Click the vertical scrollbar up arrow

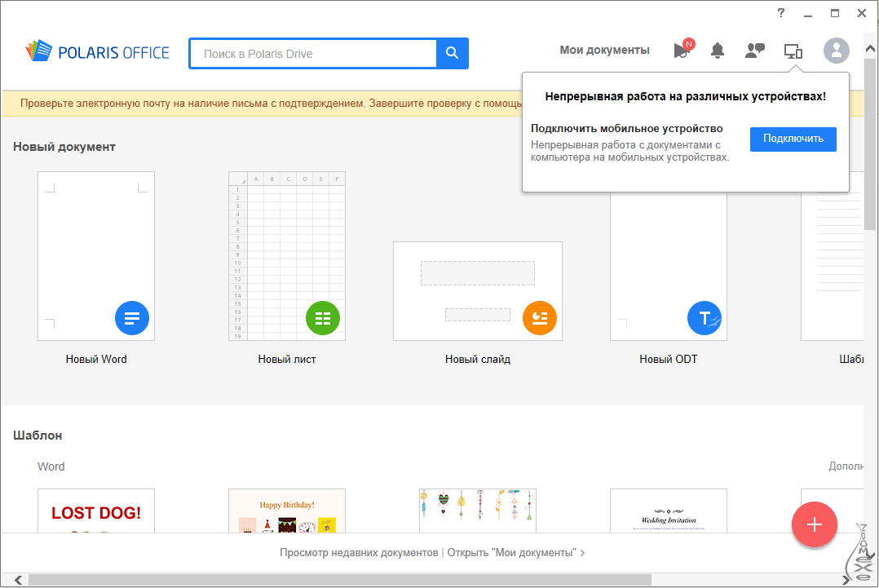[x=870, y=49]
